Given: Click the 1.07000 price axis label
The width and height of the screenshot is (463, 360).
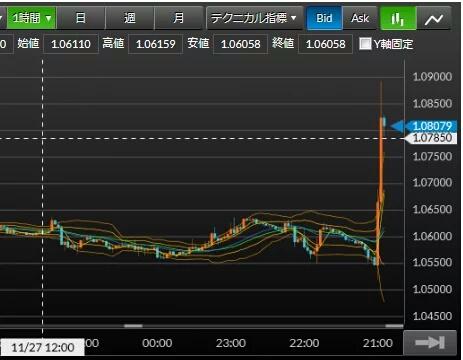Looking at the screenshot, I should [432, 183].
